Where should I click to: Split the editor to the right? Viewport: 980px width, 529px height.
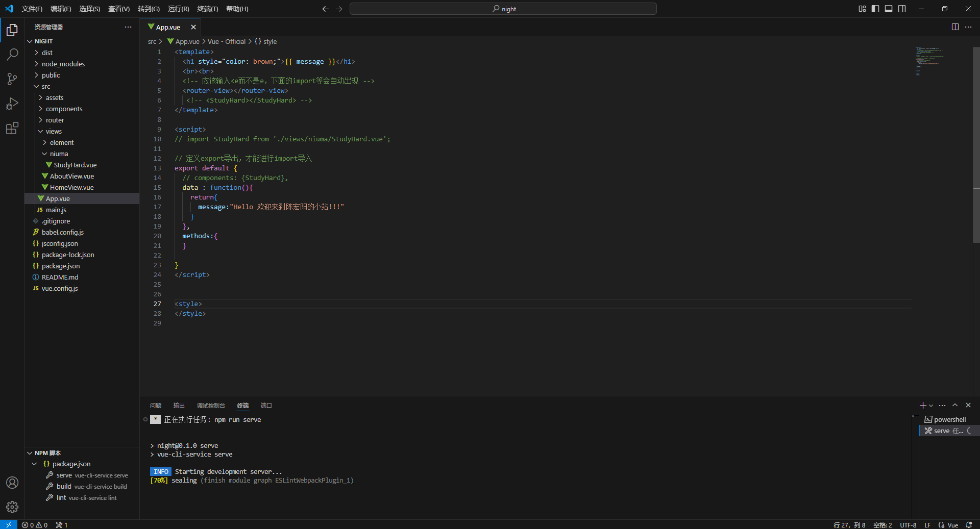click(x=955, y=27)
